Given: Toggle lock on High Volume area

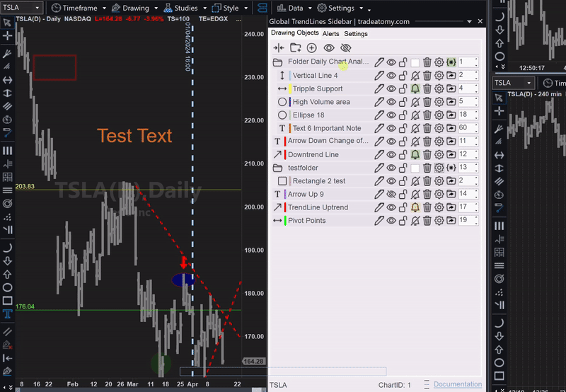Looking at the screenshot, I should click(403, 102).
